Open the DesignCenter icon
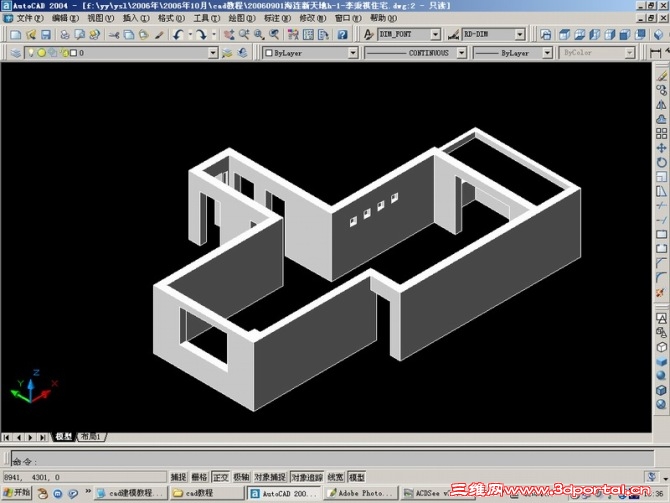Viewport: 670px width, 503px height. point(308,35)
